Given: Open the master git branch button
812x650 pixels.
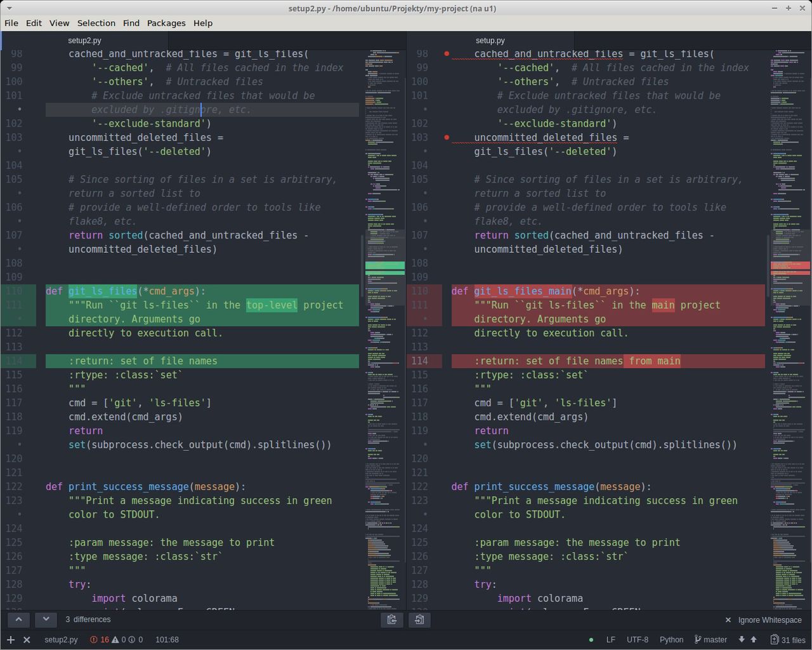Looking at the screenshot, I should point(710,640).
